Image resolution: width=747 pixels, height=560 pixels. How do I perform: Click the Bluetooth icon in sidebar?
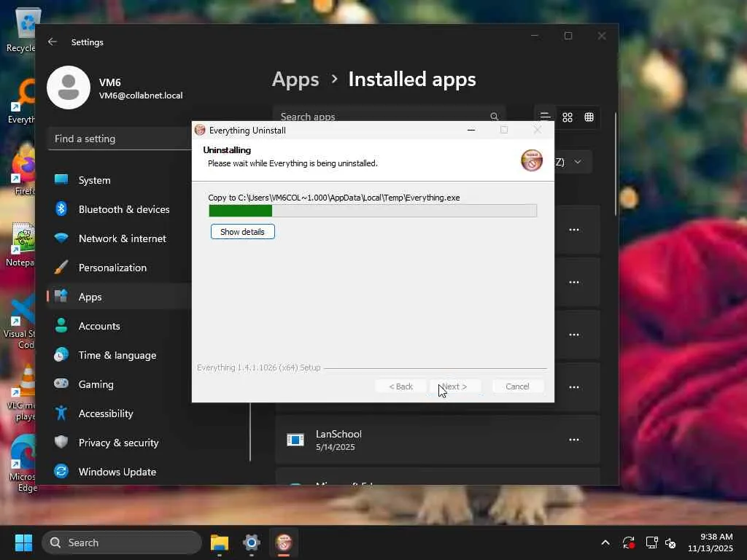click(x=61, y=209)
